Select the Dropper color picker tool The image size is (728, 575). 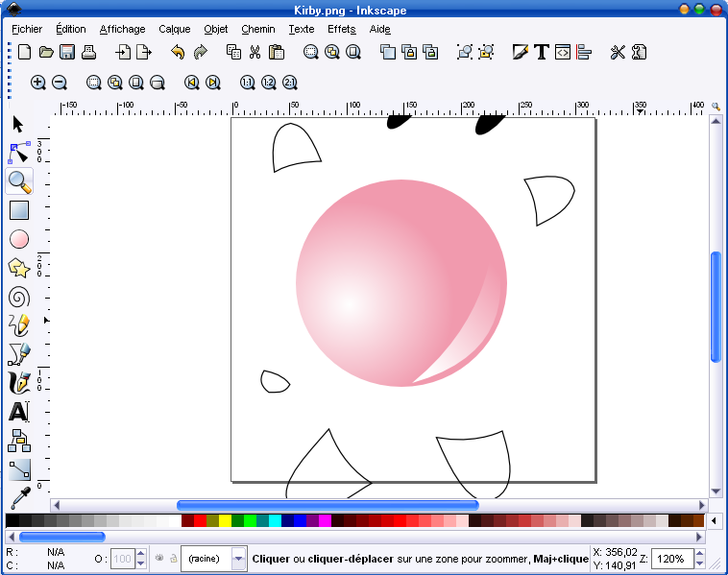[x=20, y=497]
